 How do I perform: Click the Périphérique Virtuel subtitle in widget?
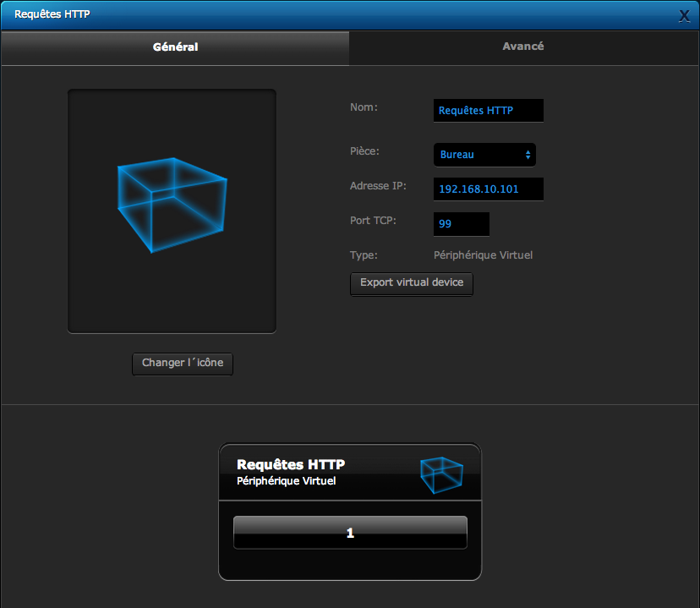(x=286, y=481)
